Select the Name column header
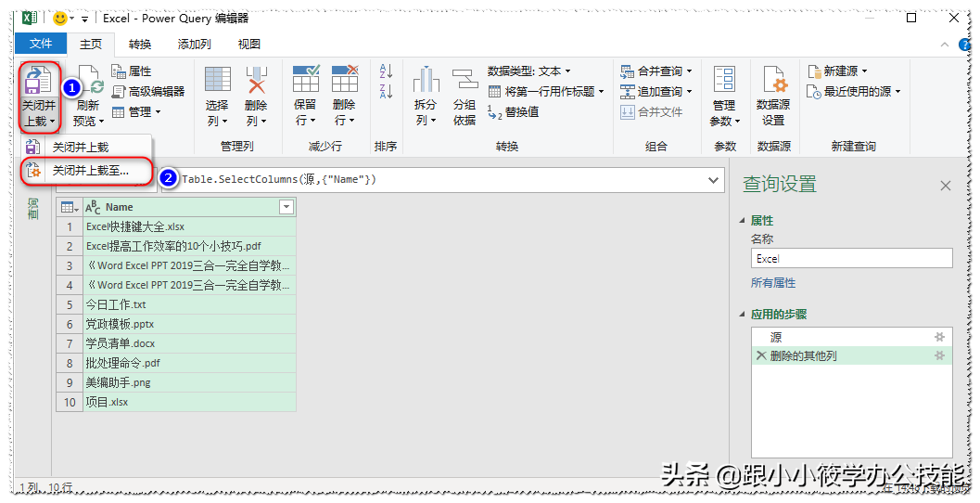Image resolution: width=980 pixels, height=503 pixels. (189, 207)
